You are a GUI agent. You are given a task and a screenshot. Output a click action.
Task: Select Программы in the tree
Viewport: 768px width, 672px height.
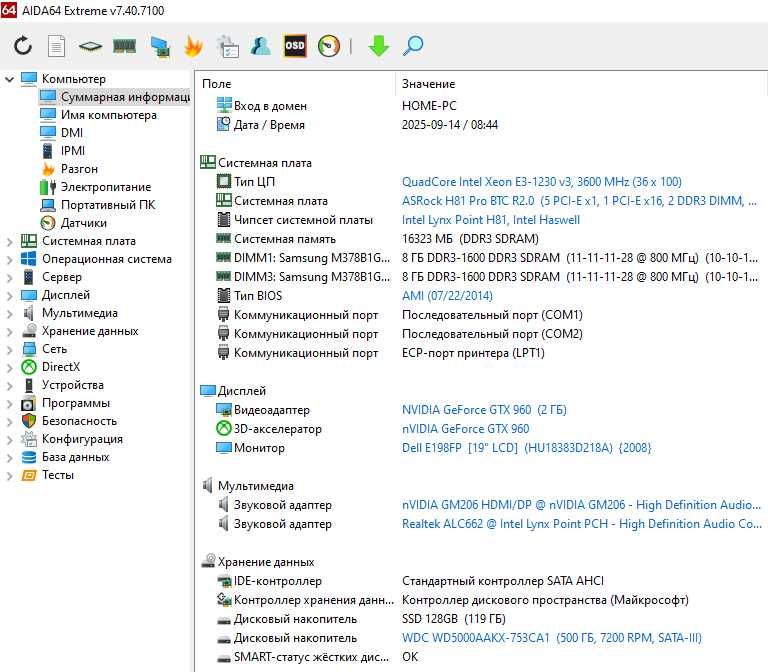click(x=76, y=403)
